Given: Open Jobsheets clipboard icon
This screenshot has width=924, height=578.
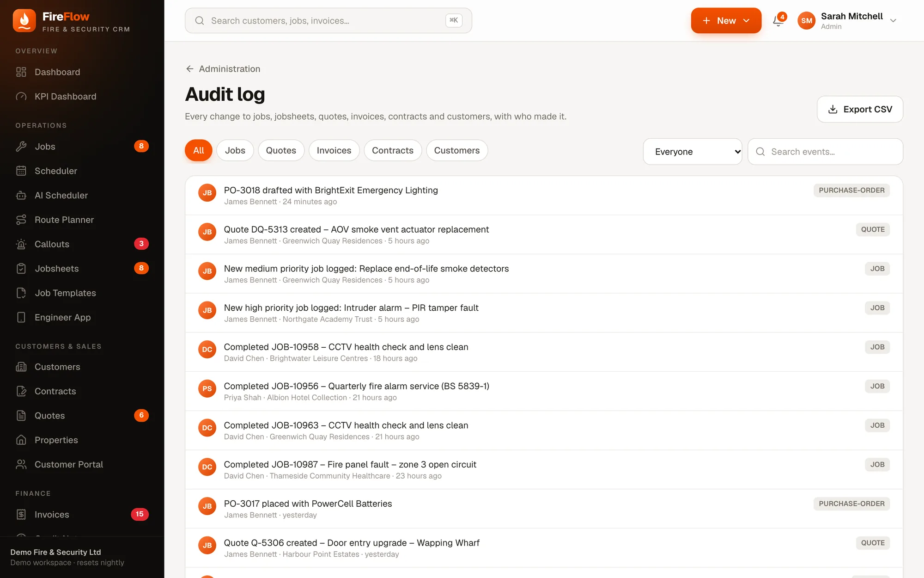Looking at the screenshot, I should tap(21, 269).
